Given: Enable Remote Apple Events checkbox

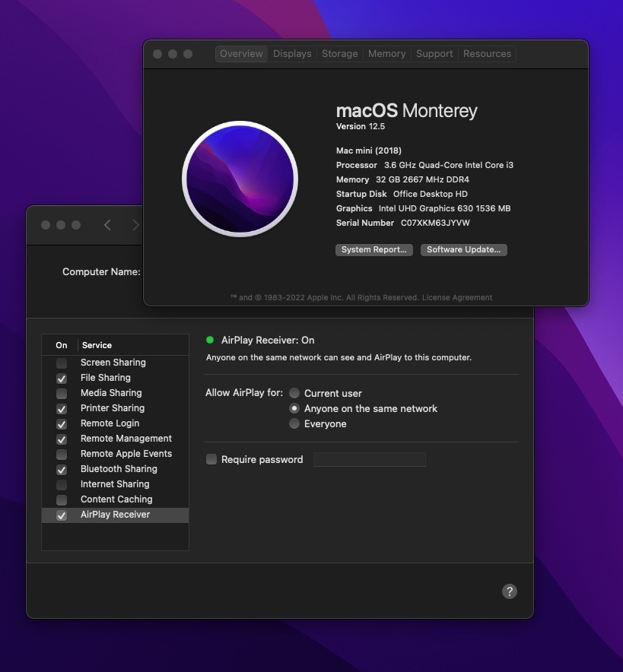Looking at the screenshot, I should click(62, 455).
